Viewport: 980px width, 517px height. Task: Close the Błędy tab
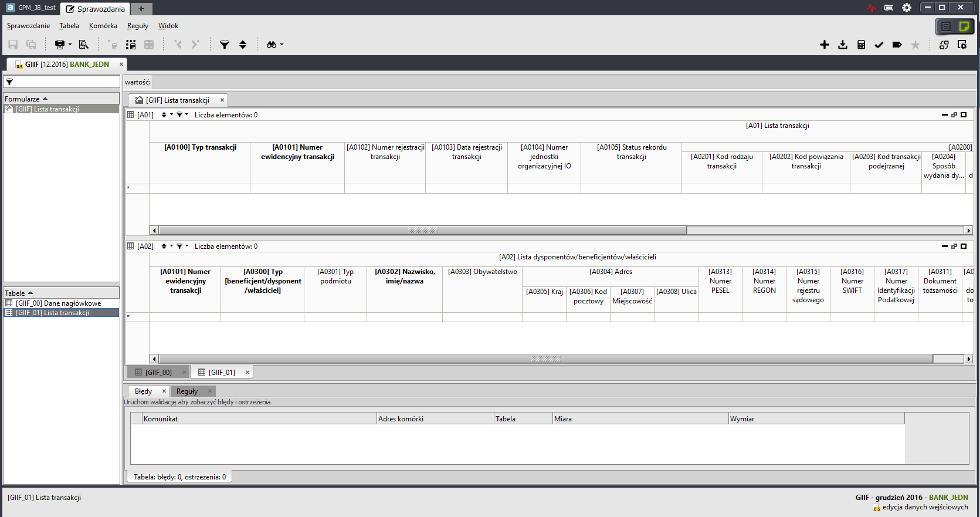tap(164, 391)
